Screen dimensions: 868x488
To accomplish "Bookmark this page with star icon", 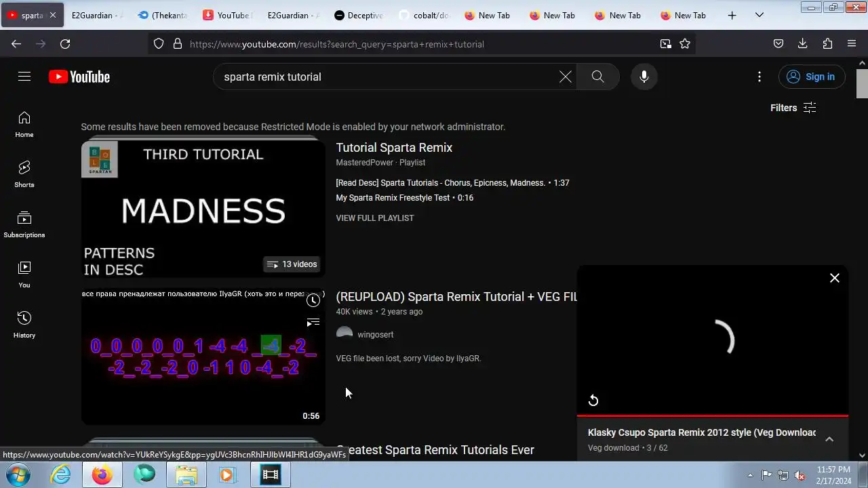I will [x=685, y=43].
